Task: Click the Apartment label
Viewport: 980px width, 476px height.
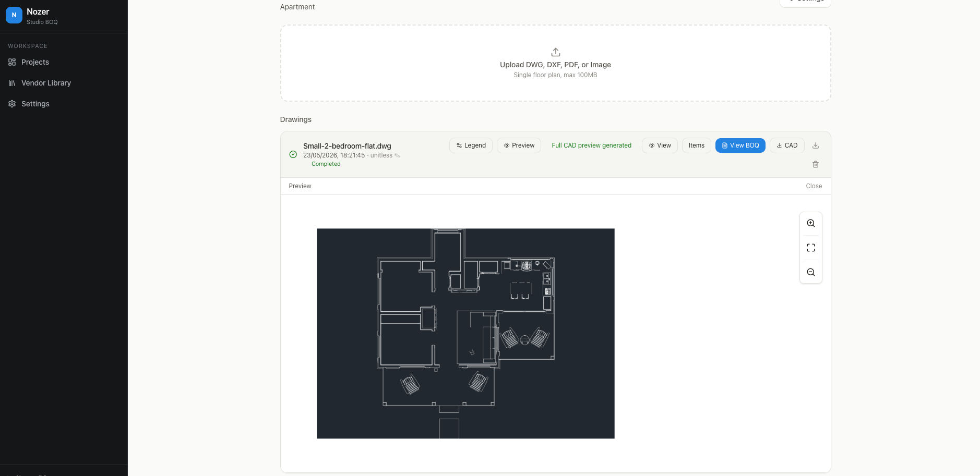Action: pyautogui.click(x=297, y=7)
